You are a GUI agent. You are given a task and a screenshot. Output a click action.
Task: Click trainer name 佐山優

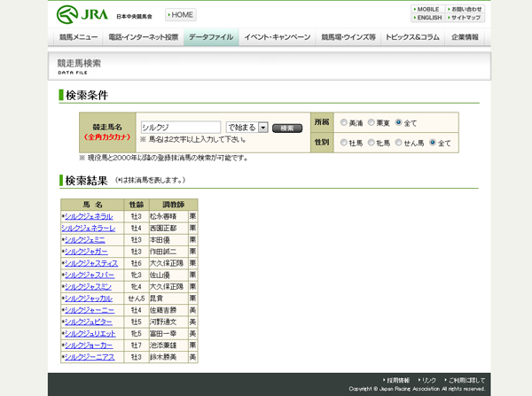(160, 275)
